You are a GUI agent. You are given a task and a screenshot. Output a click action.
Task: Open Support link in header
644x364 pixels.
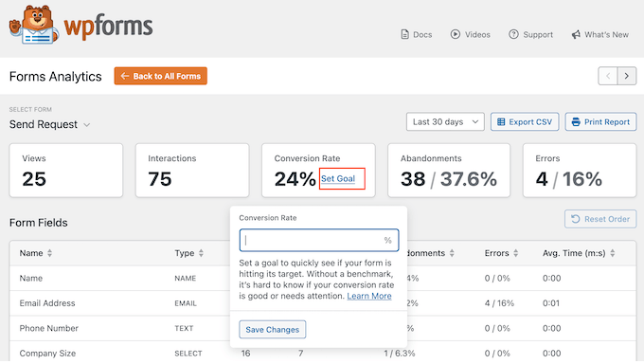click(530, 34)
